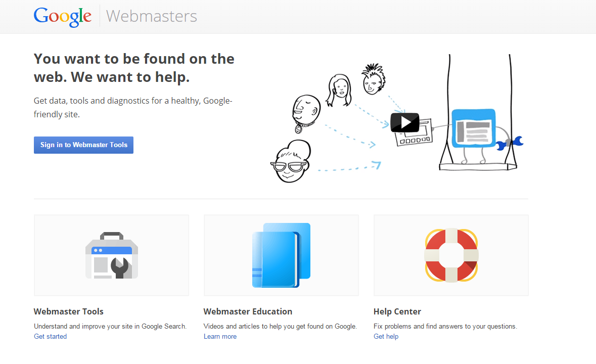Viewport: 596px width, 364px height.
Task: Open the Get started link
Action: click(x=50, y=336)
